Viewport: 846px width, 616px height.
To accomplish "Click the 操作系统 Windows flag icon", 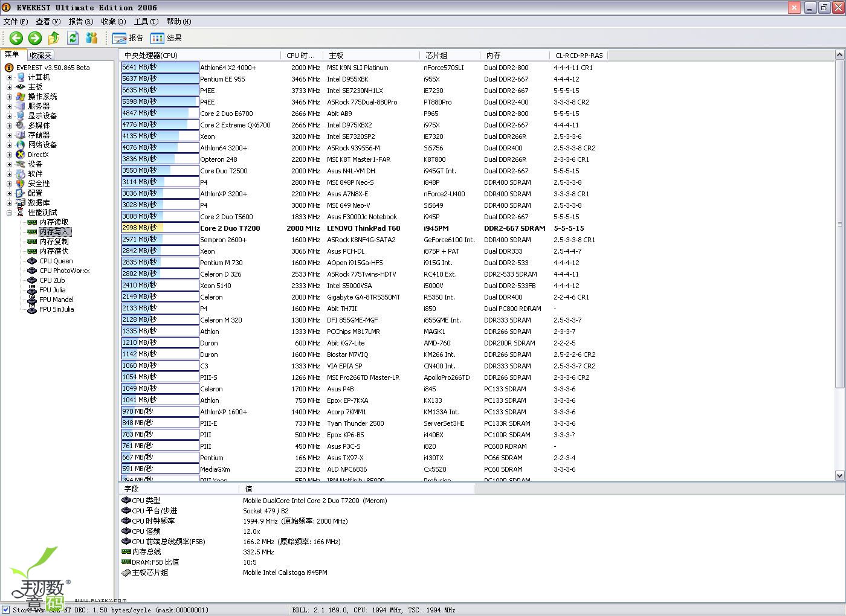I will coord(21,97).
